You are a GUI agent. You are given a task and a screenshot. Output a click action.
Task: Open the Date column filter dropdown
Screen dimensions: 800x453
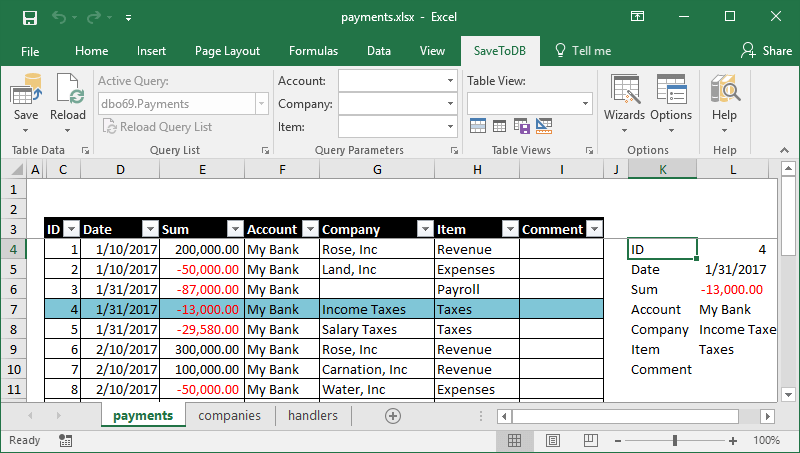pyautogui.click(x=151, y=230)
